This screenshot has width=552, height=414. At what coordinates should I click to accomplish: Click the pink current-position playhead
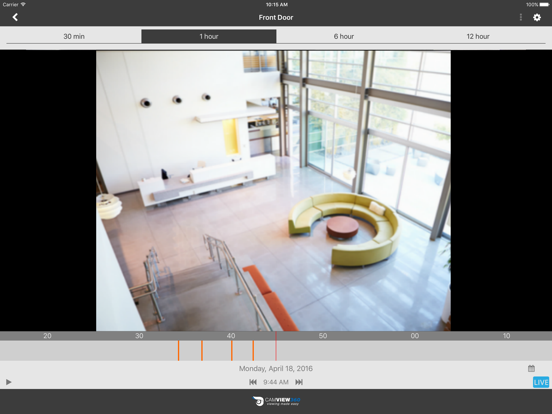[276, 346]
